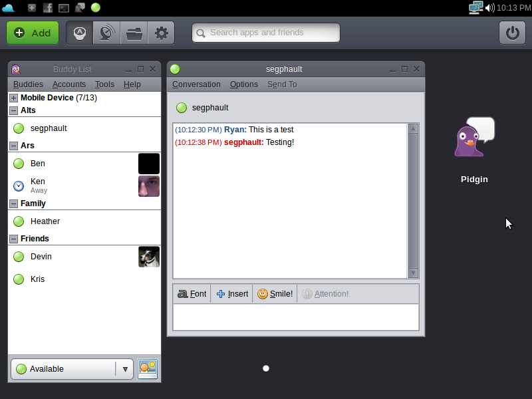Select Ben in the buddy list
Viewport: 532px width, 399px height.
point(84,164)
